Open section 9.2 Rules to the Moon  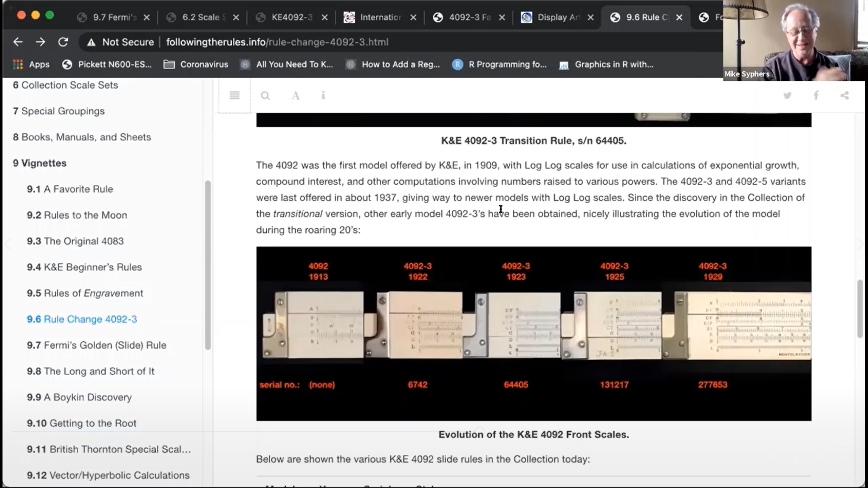tap(77, 215)
